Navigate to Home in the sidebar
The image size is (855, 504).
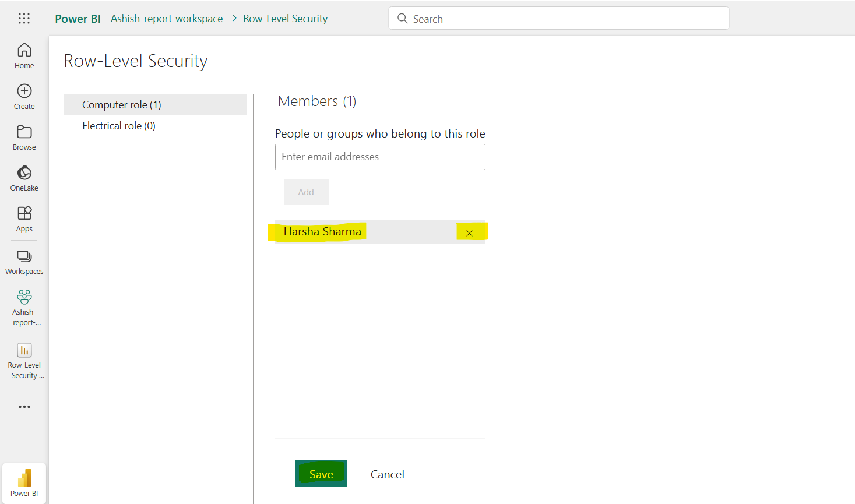[24, 55]
